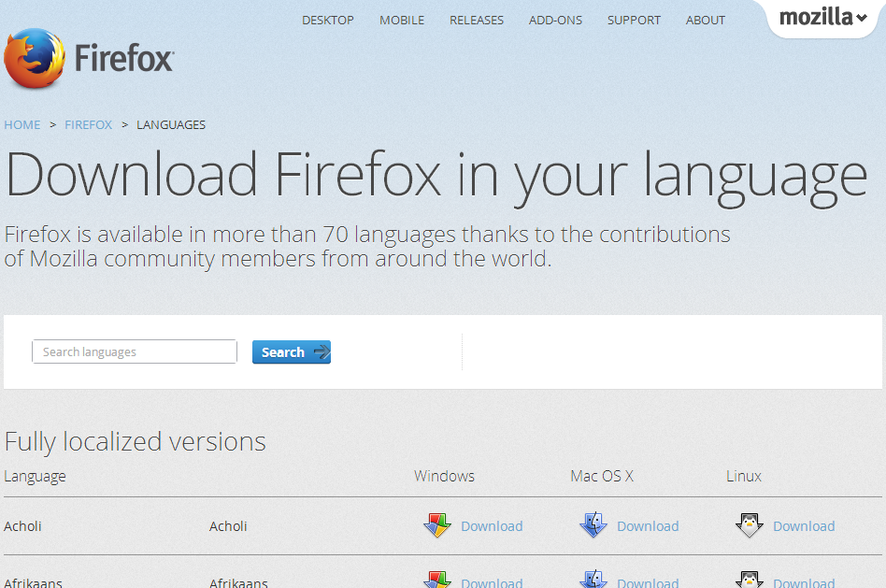
Task: Click the Language column header
Action: [x=35, y=477]
